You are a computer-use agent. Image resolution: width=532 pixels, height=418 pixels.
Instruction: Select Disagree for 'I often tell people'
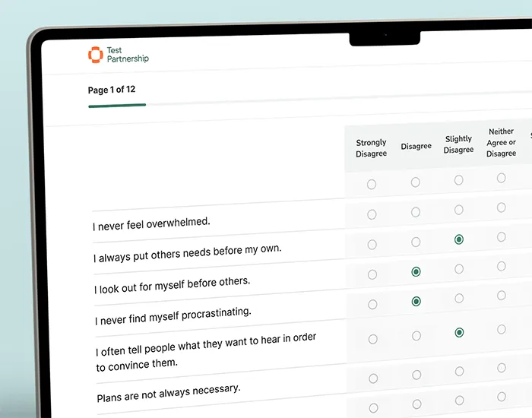tap(416, 336)
